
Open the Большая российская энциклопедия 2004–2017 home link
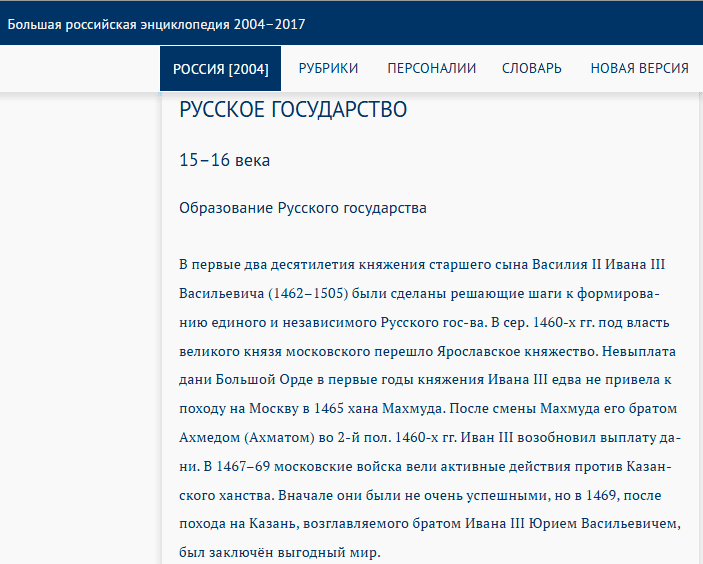point(157,24)
